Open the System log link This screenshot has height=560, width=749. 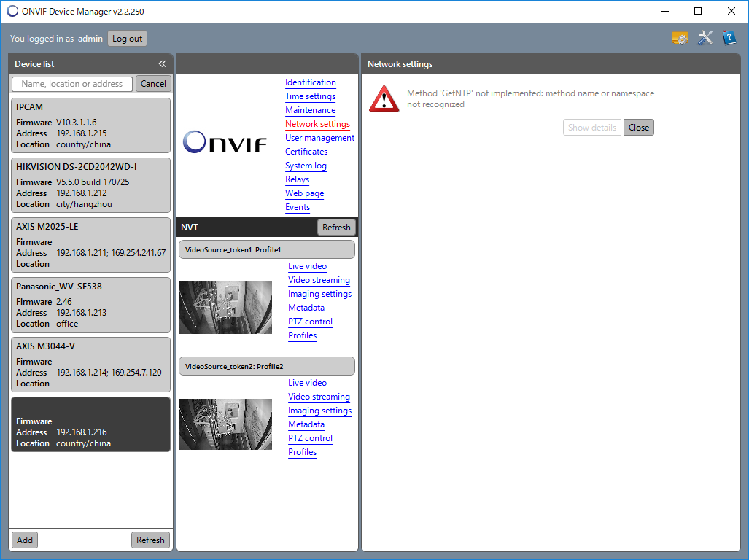point(306,166)
